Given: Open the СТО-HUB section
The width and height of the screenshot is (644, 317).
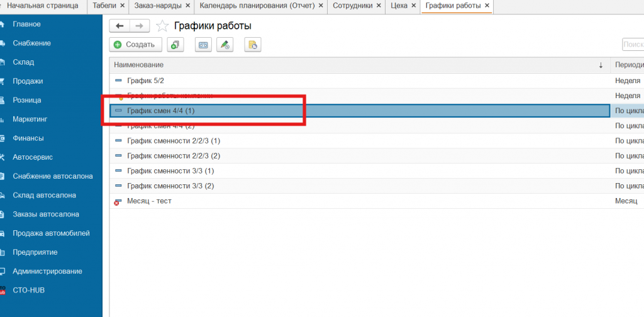Looking at the screenshot, I should (x=29, y=291).
